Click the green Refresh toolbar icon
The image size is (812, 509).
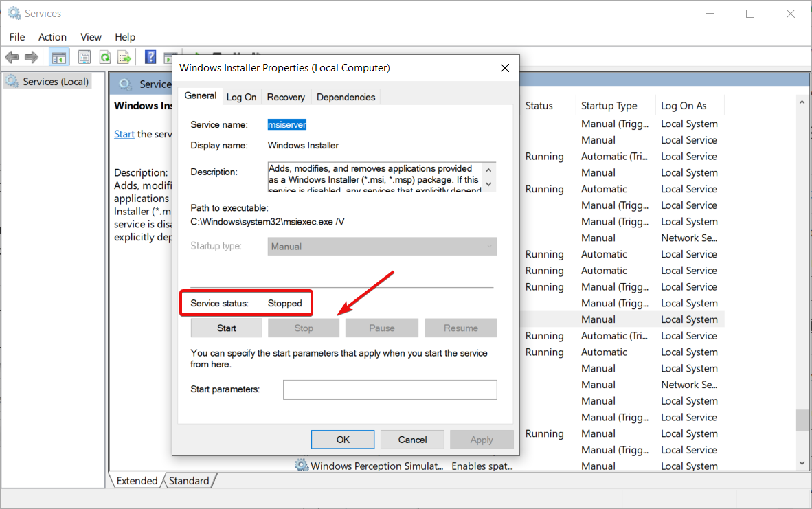(x=104, y=58)
